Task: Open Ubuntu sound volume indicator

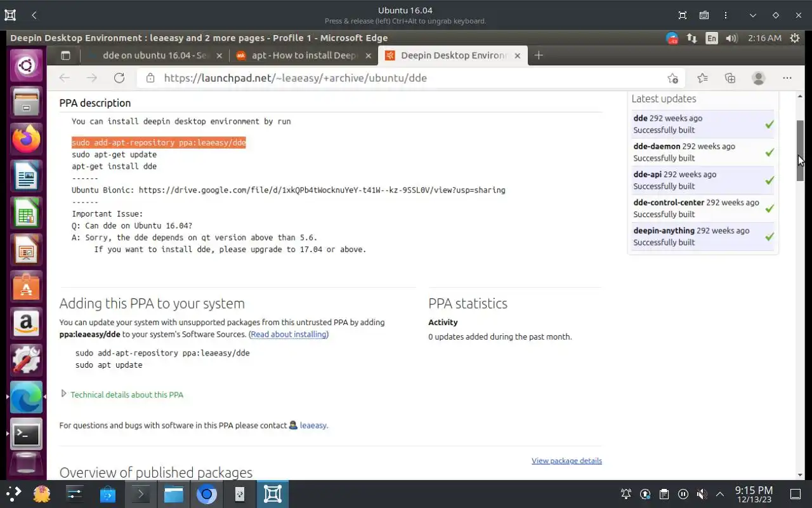Action: [731, 38]
